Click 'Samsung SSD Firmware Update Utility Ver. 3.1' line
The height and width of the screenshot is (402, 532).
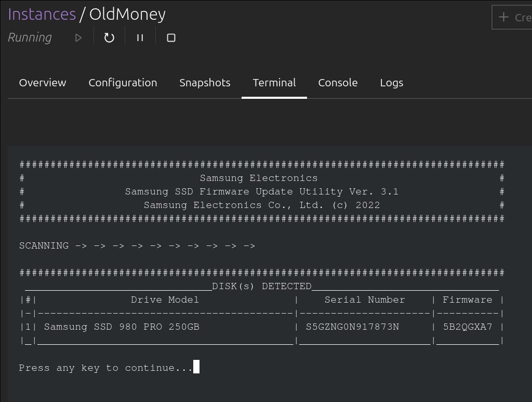coord(262,191)
